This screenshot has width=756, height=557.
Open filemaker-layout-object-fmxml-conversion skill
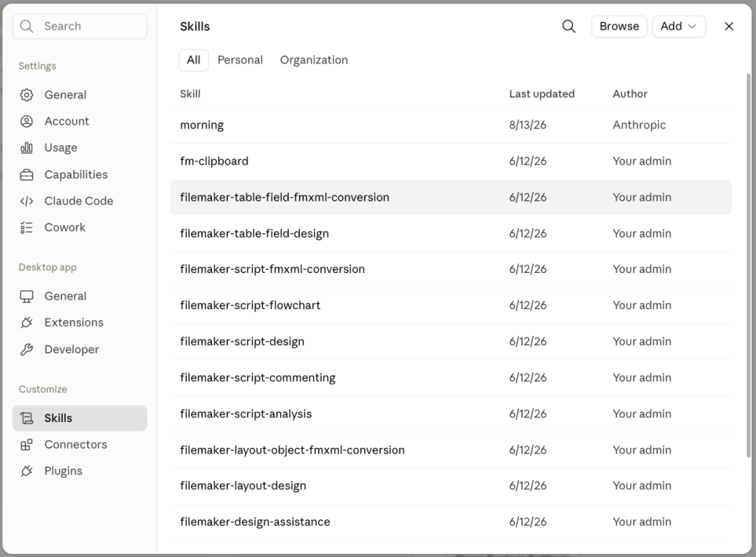[x=451, y=450]
